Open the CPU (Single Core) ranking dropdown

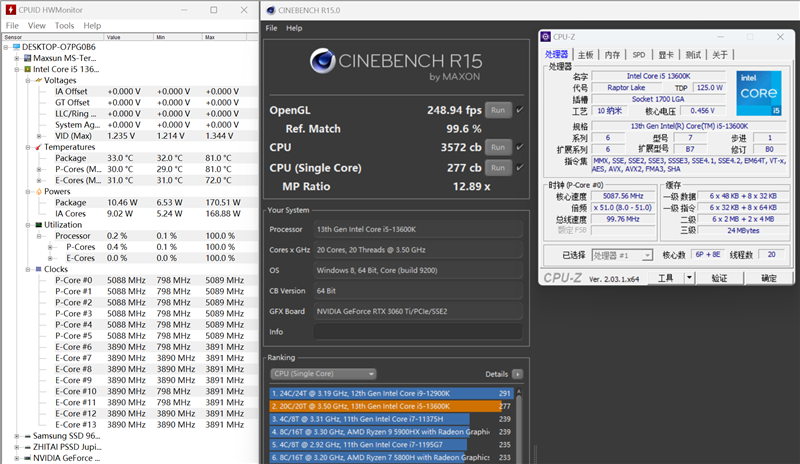[x=323, y=374]
